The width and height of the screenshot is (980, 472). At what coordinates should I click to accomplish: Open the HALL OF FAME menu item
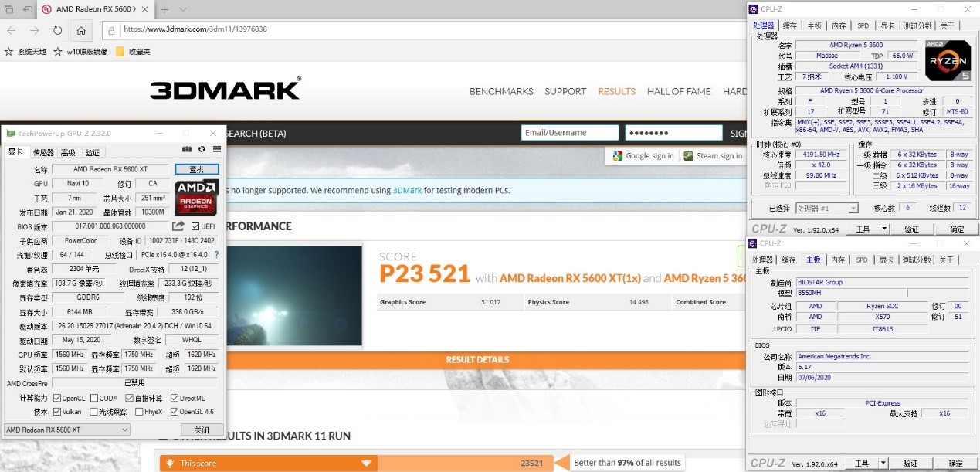tap(679, 91)
